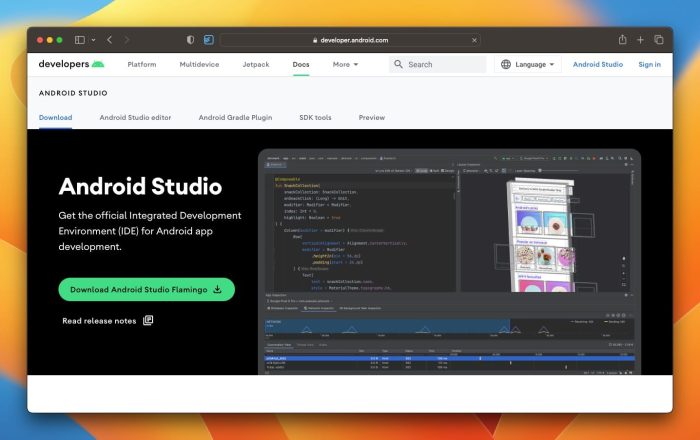Image resolution: width=700 pixels, height=440 pixels.
Task: Select the Download tab
Action: pos(55,117)
